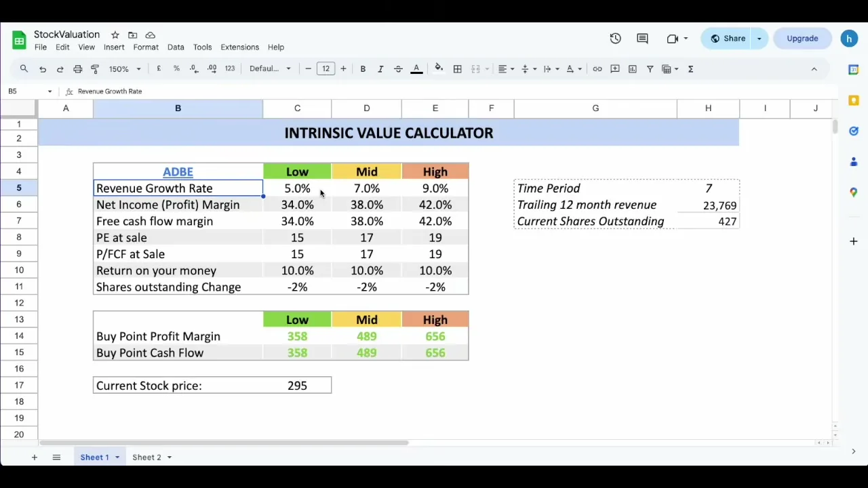The width and height of the screenshot is (868, 488).
Task: Open vertical align dropdown
Action: 528,68
